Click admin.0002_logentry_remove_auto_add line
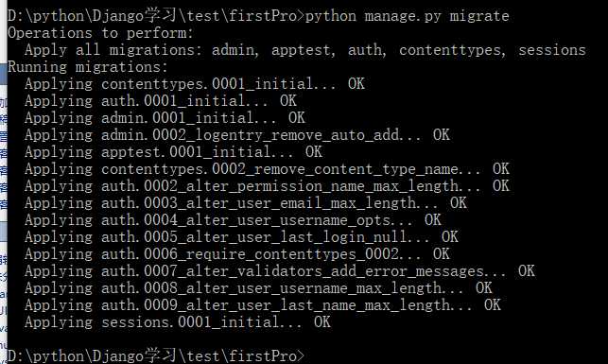This screenshot has width=608, height=364. point(237,135)
